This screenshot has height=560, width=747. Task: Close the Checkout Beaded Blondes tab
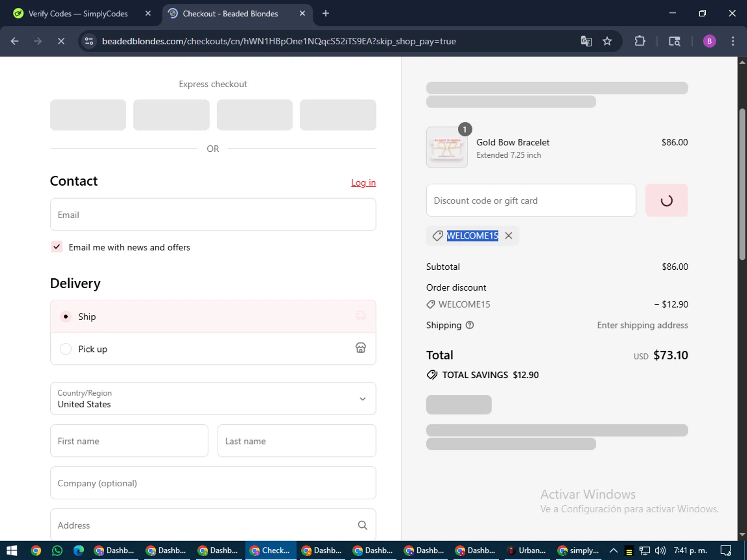(302, 13)
